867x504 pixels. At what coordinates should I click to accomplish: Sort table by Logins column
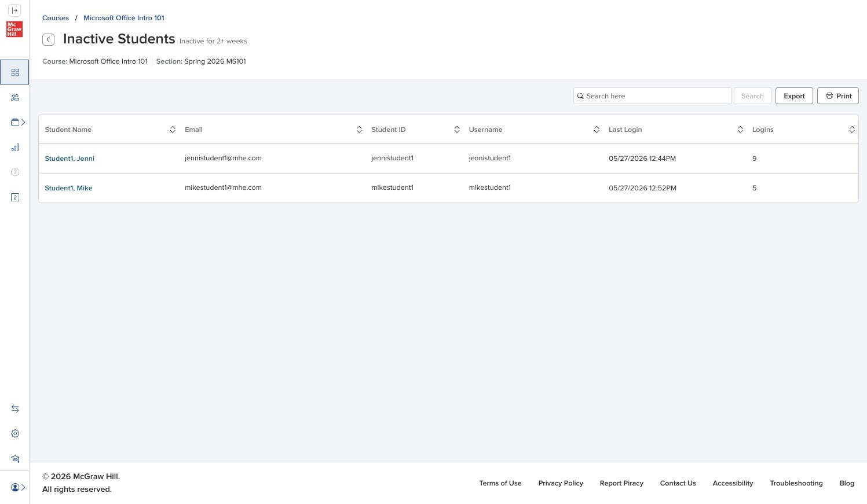(852, 130)
